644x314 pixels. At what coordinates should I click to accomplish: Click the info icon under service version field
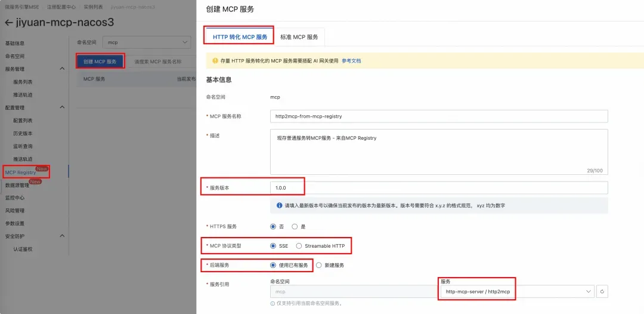coord(279,205)
